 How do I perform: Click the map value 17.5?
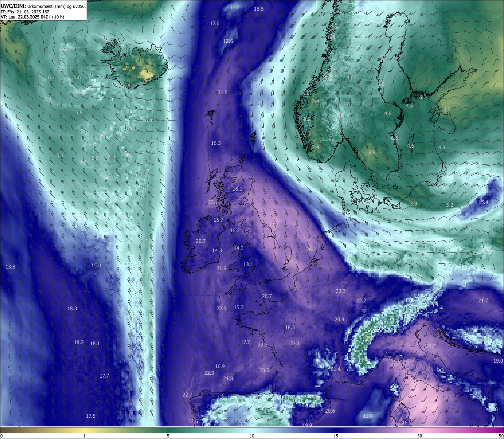click(91, 416)
